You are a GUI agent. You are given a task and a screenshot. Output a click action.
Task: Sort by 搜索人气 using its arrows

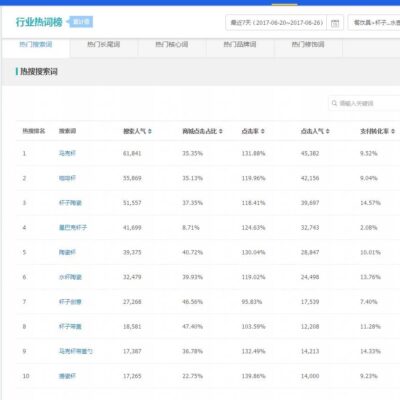click(x=150, y=131)
